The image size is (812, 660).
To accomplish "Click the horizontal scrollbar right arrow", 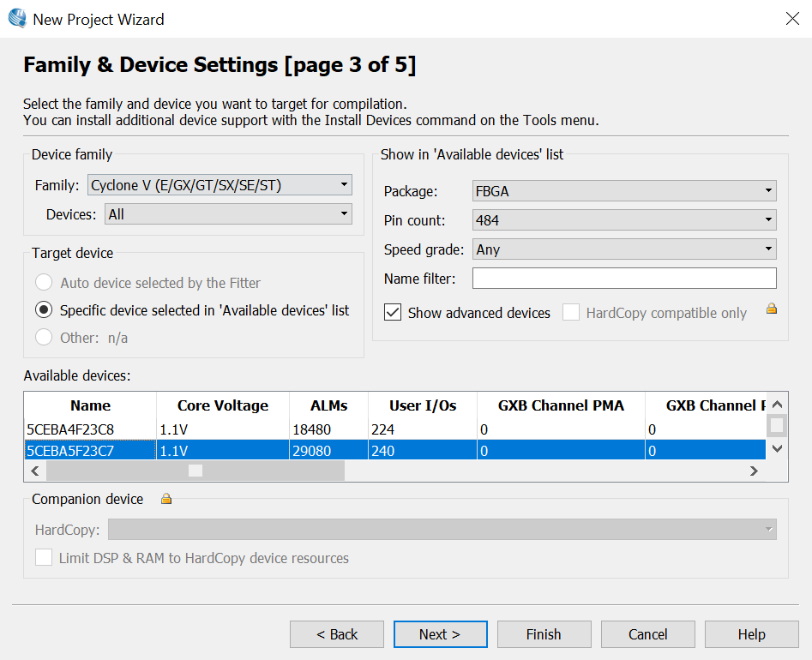I will [x=754, y=471].
